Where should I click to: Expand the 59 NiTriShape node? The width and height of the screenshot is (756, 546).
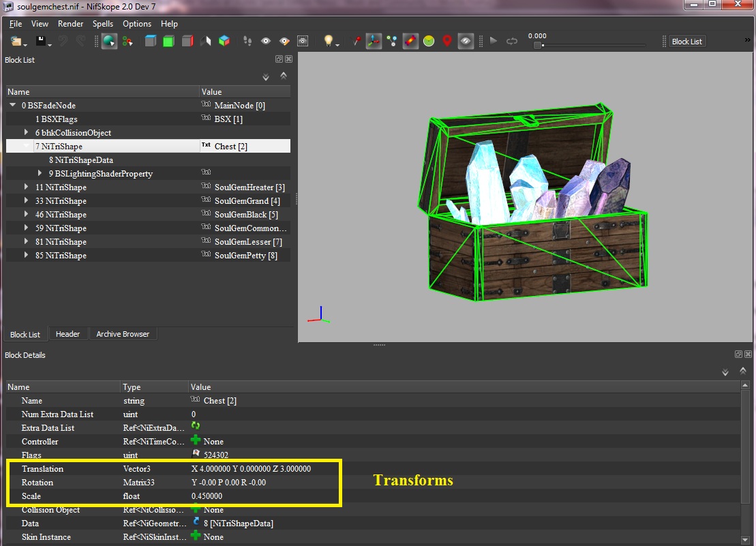click(x=26, y=228)
